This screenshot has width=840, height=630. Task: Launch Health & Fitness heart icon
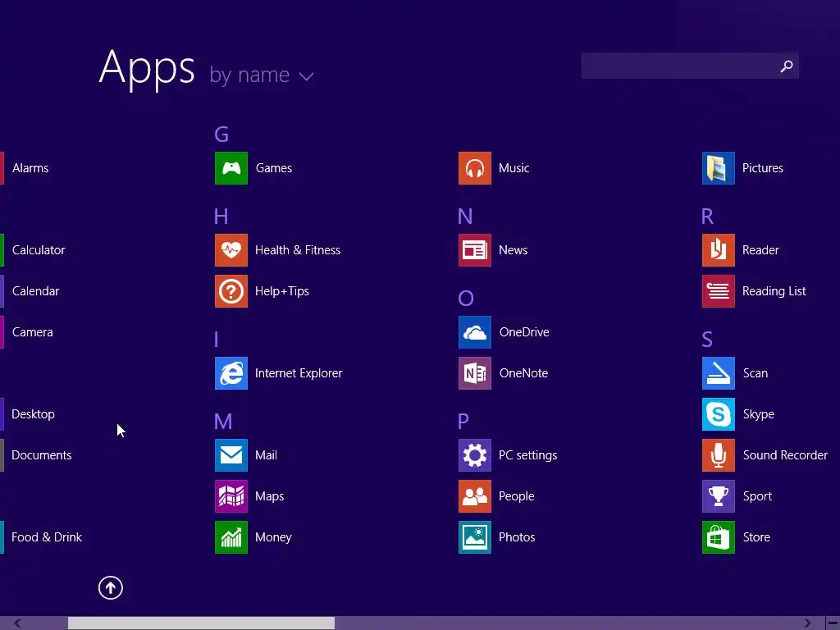pos(231,250)
